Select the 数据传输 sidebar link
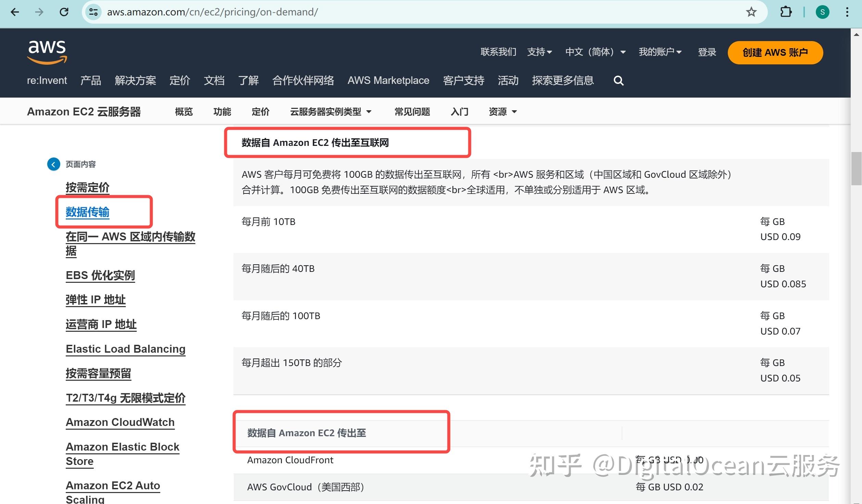Screen dimensions: 862x504 pos(87,211)
